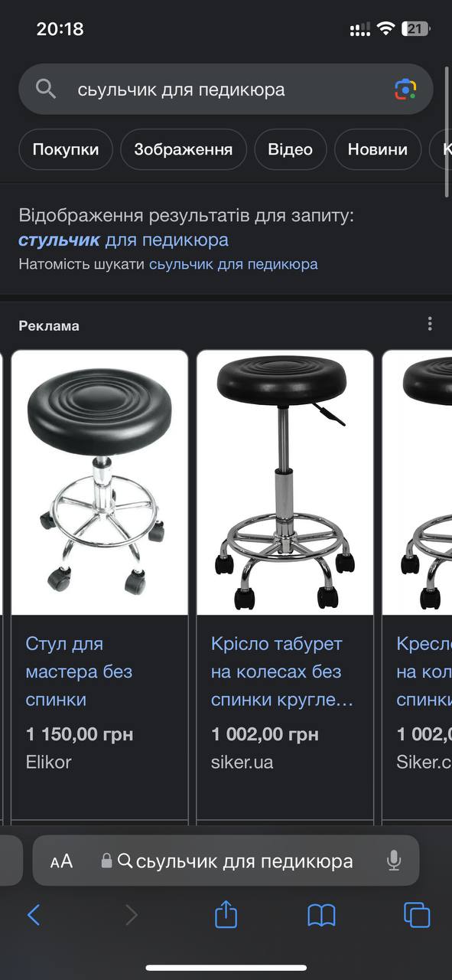The height and width of the screenshot is (980, 452).
Task: Tap the Elikor stool product image
Action: click(x=99, y=482)
